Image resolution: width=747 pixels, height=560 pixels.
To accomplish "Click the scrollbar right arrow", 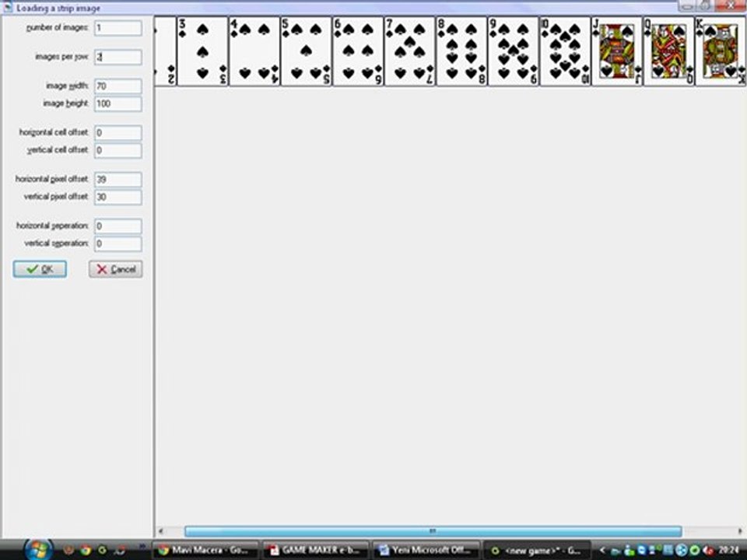I will coord(740,531).
